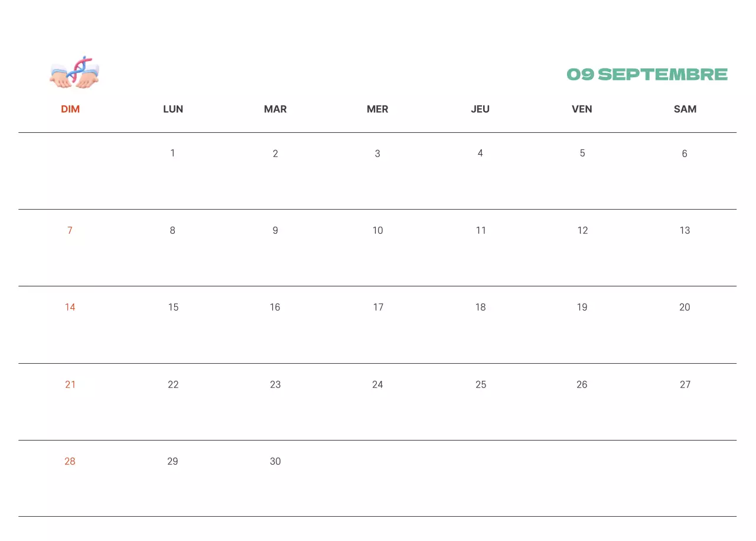
Task: Select Sunday date 14
Action: [70, 307]
